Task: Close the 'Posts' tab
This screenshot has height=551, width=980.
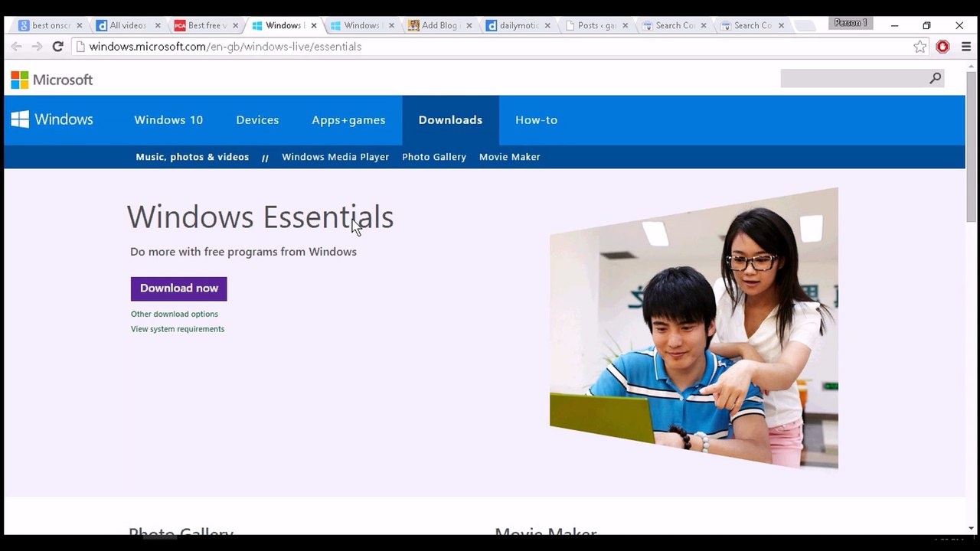Action: coord(626,25)
